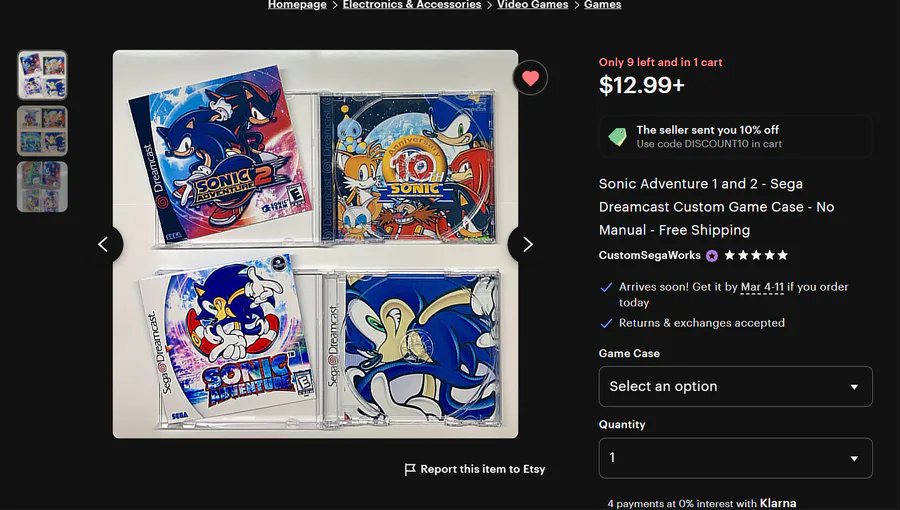The image size is (900, 510).
Task: Click the flag icon to report item
Action: click(x=410, y=469)
